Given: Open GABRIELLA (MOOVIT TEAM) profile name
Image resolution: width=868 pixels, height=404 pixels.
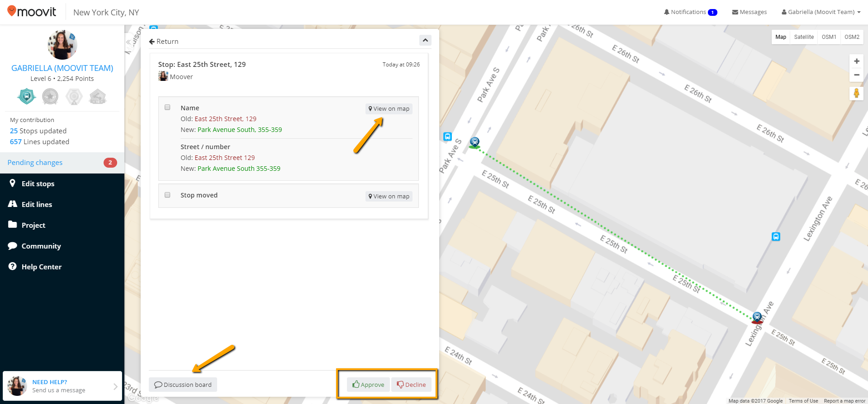Looking at the screenshot, I should point(62,68).
